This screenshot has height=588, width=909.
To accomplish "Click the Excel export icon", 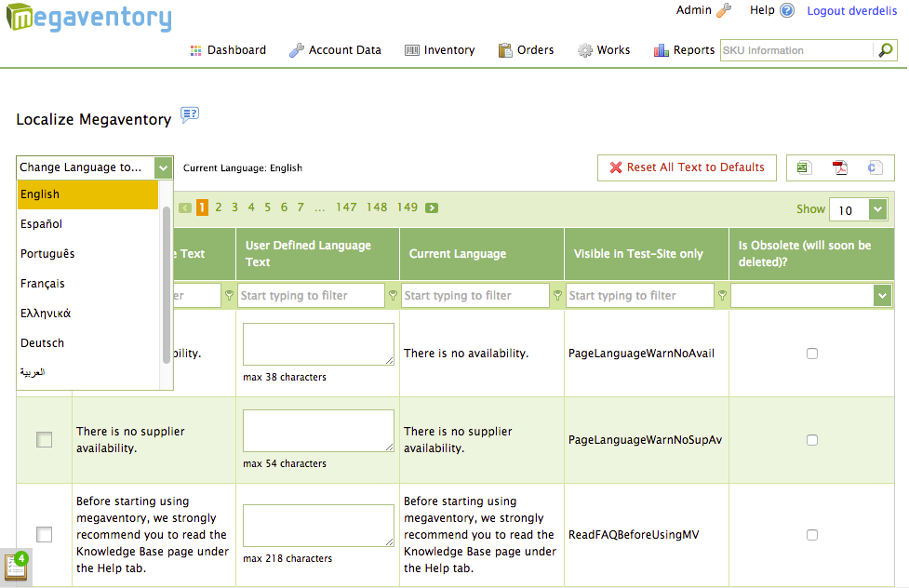I will pos(804,167).
